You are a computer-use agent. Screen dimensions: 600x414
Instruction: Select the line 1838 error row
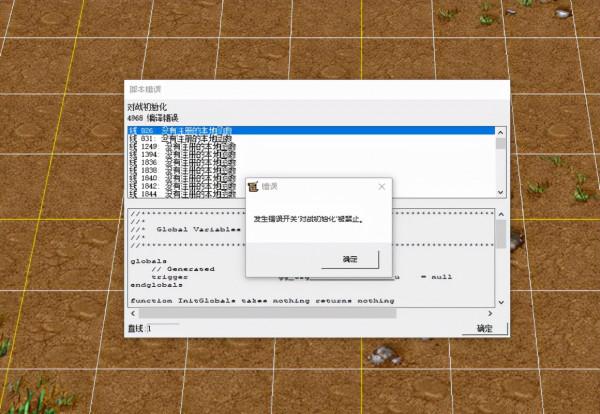pyautogui.click(x=180, y=170)
